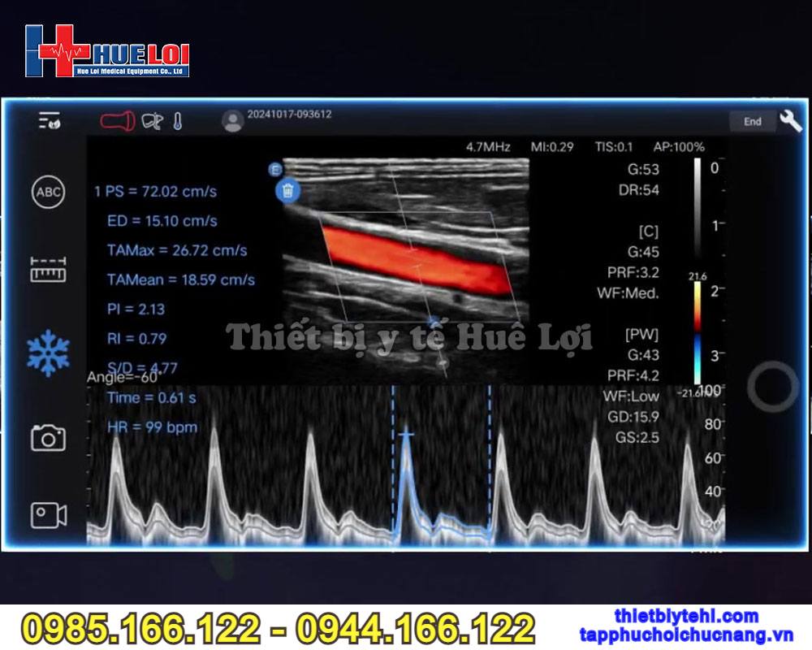
Task: Click the liver organ preset icon
Action: (x=152, y=121)
